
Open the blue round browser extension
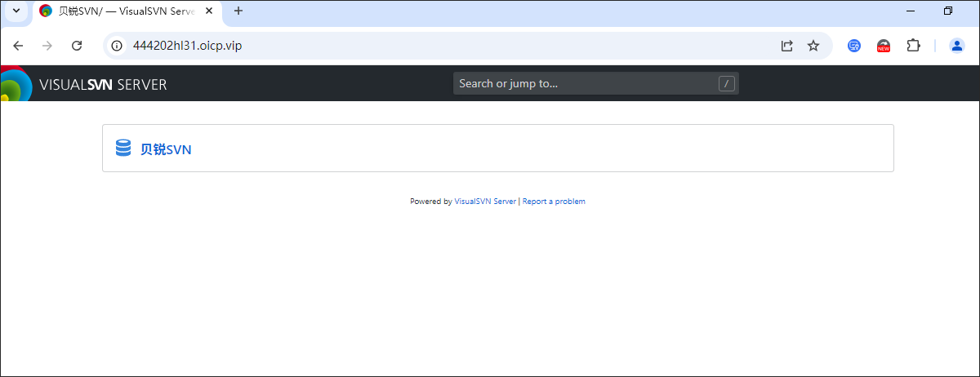854,46
